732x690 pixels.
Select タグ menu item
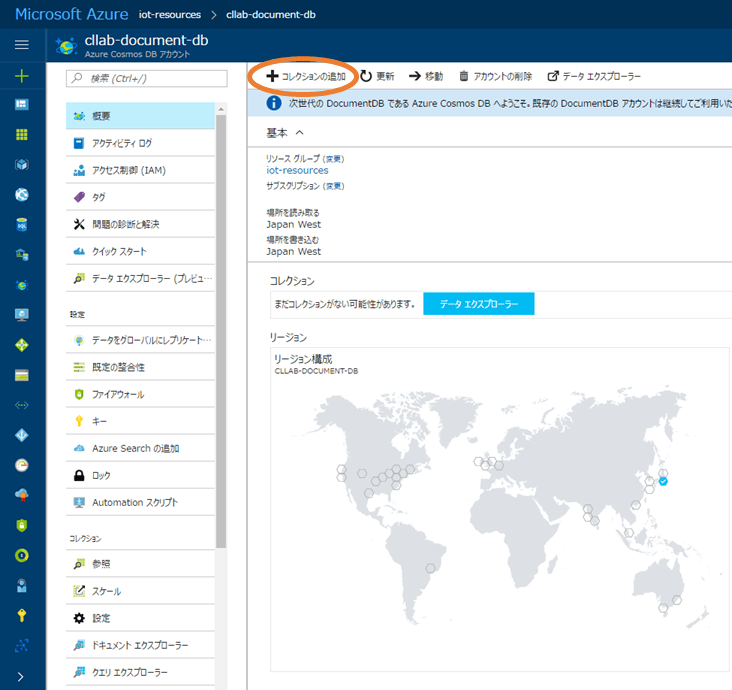click(140, 197)
